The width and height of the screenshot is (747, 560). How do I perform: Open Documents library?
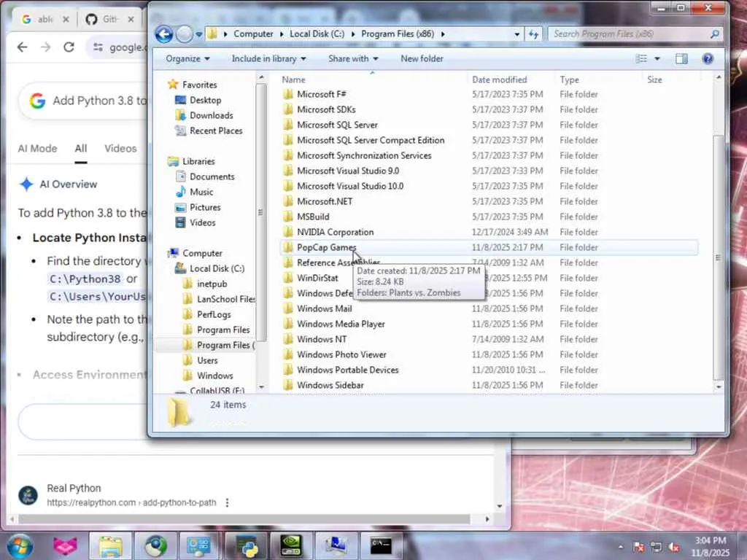[x=212, y=176]
